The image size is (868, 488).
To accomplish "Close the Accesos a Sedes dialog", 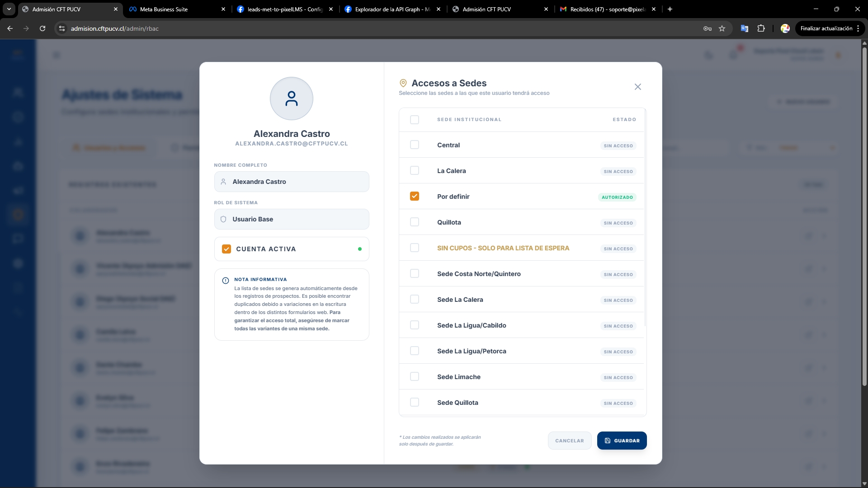I will [x=637, y=87].
